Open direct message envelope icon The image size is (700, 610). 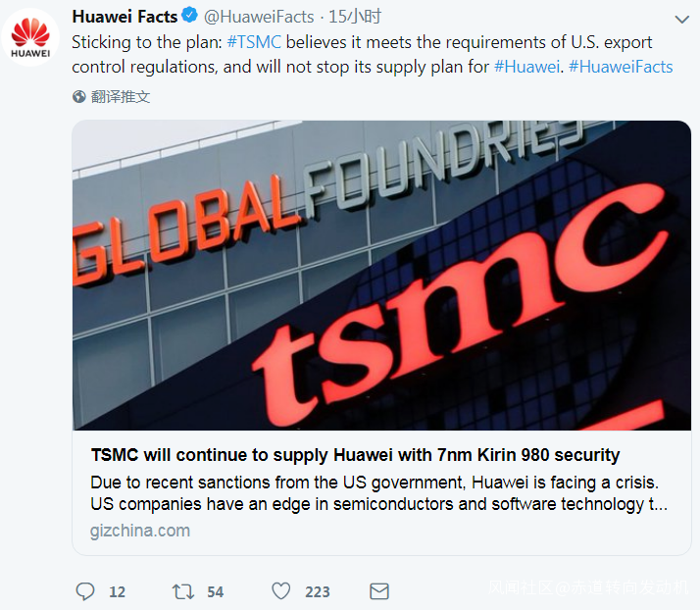click(378, 591)
